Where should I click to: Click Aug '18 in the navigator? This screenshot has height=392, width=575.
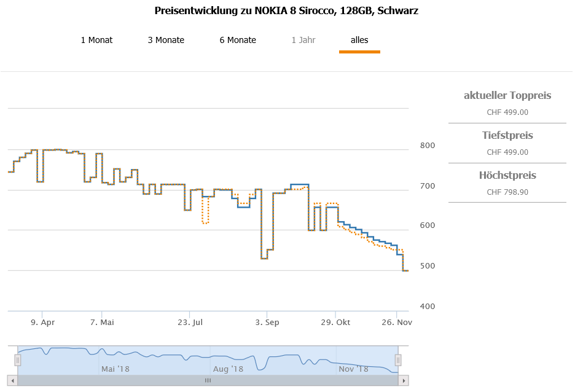pyautogui.click(x=229, y=369)
